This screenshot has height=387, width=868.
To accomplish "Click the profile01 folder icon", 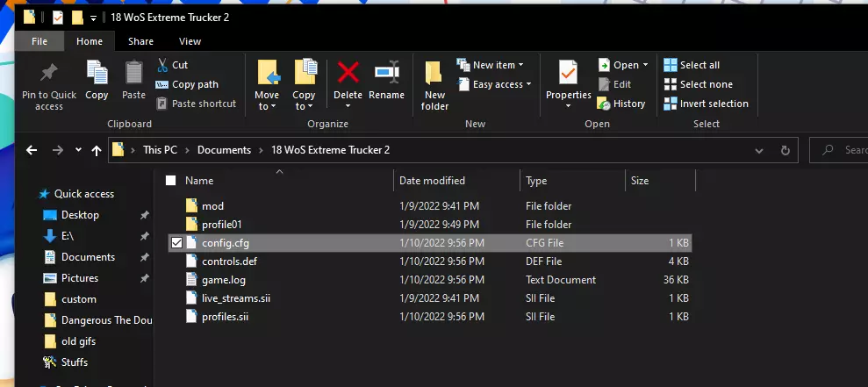I will tap(191, 225).
